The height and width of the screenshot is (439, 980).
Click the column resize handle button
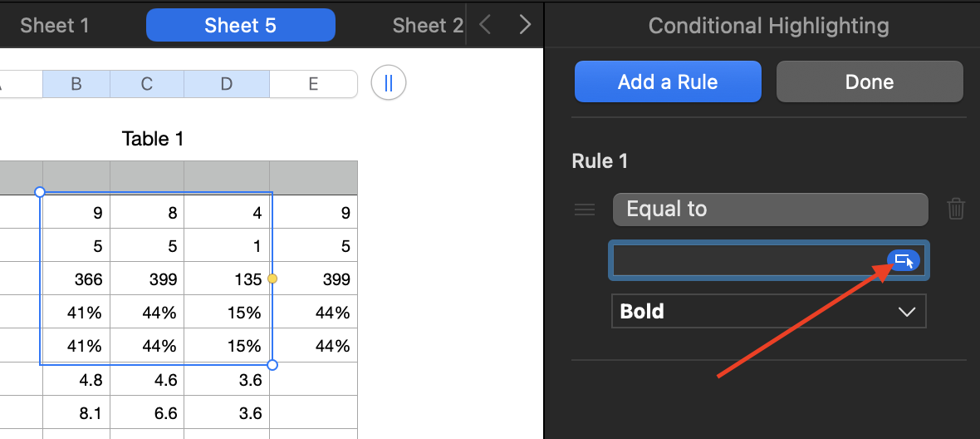388,83
